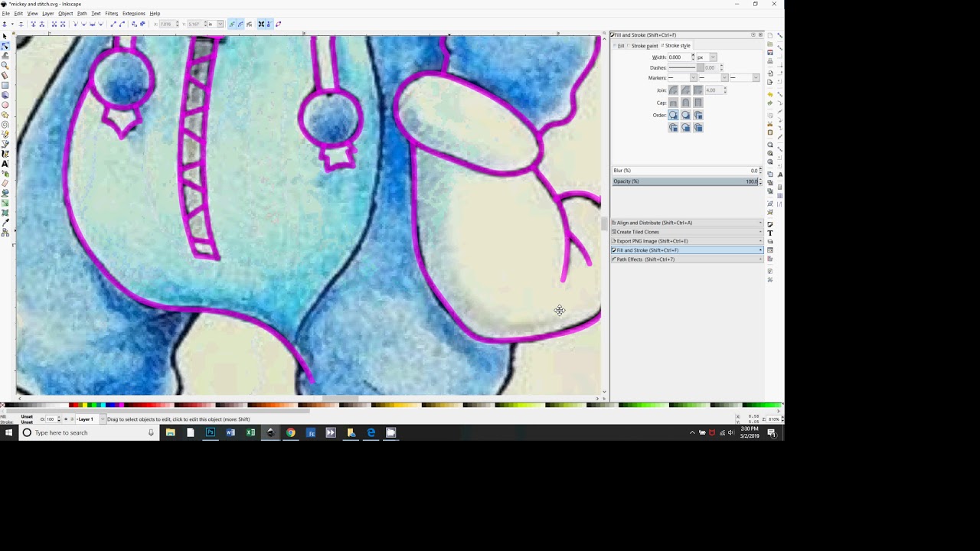980x551 pixels.
Task: Set round join for stroke
Action: coord(674,90)
